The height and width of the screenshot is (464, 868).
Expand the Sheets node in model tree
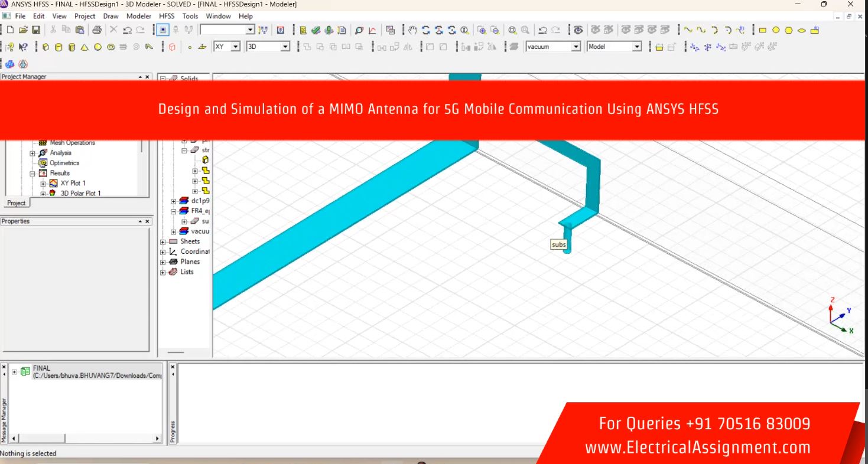pyautogui.click(x=163, y=241)
